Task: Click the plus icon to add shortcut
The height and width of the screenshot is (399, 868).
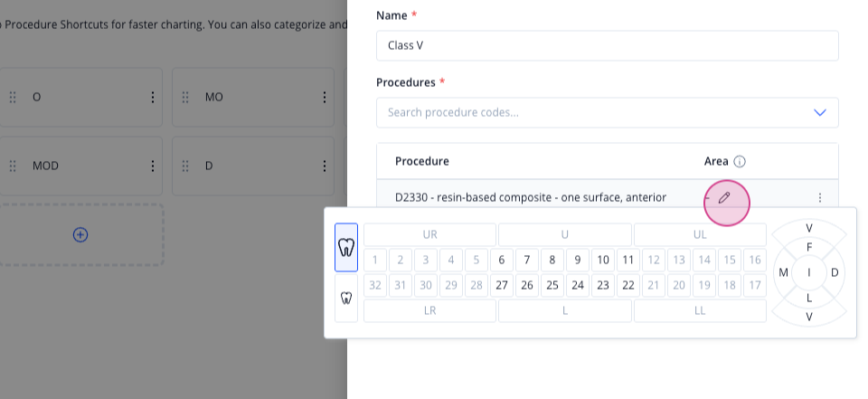Action: click(80, 235)
